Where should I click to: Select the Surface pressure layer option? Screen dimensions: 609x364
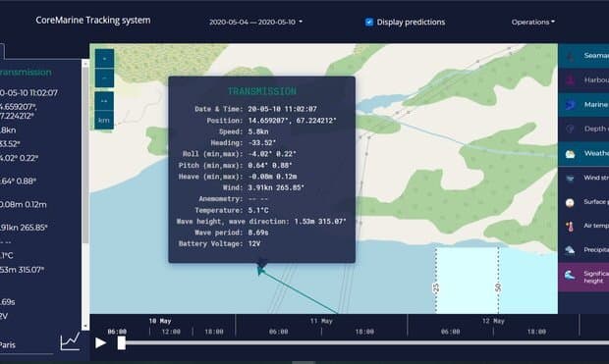point(583,202)
